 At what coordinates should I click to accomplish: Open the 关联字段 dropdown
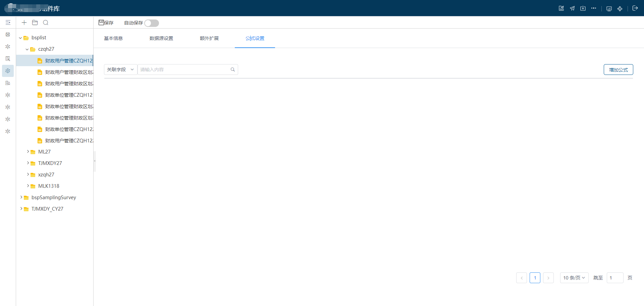click(121, 70)
